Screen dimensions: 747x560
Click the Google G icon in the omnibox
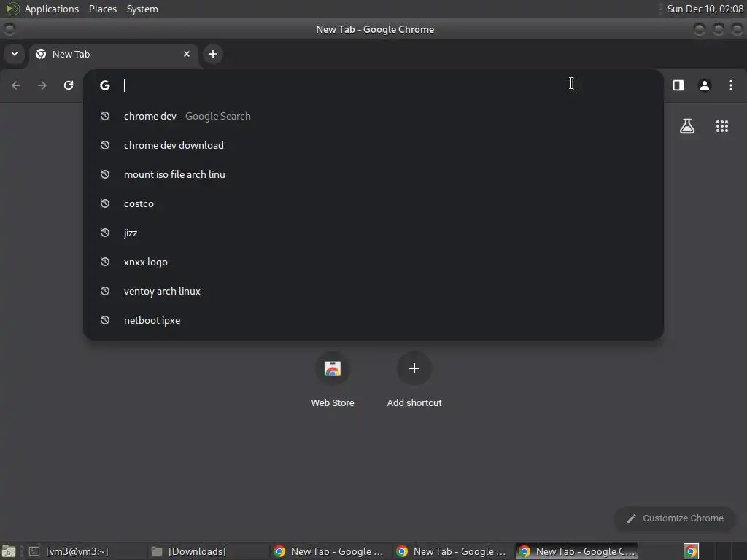105,85
